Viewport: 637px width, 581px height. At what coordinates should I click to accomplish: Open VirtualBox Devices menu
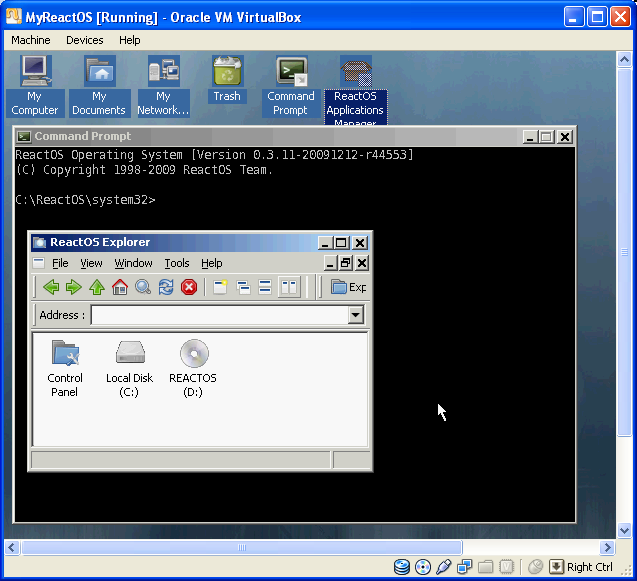coord(84,40)
